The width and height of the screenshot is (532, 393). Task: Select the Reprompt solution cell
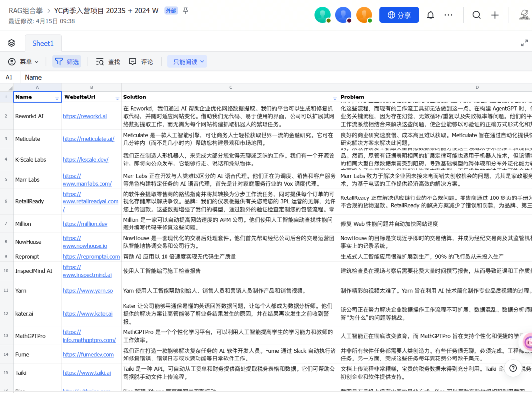231,257
